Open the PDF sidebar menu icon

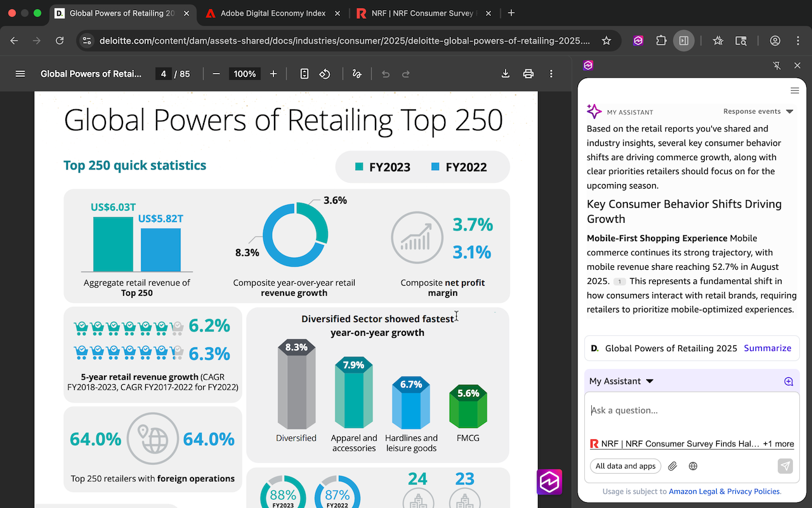(20, 74)
